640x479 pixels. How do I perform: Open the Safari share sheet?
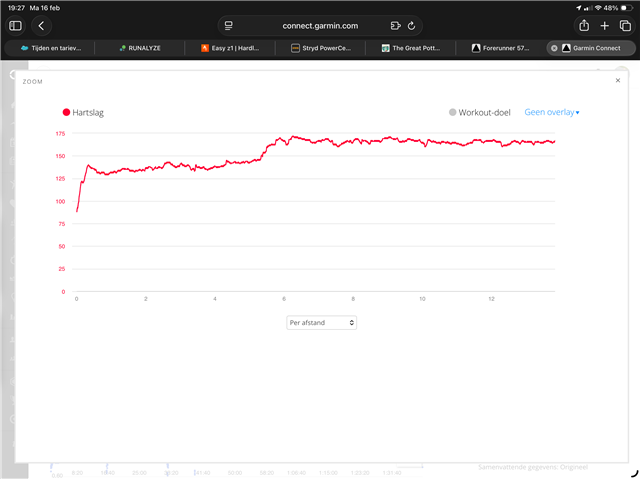[x=584, y=25]
